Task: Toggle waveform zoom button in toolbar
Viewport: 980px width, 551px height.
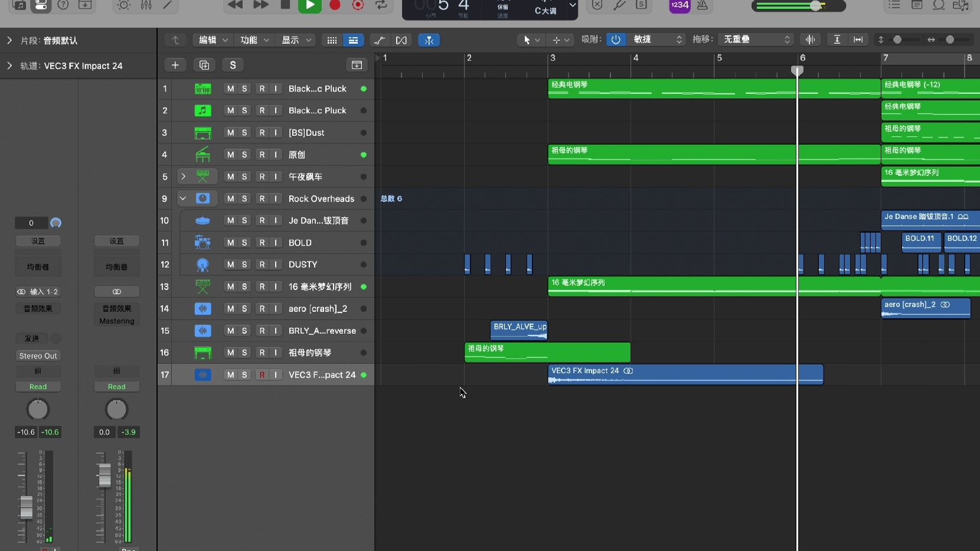Action: pyautogui.click(x=810, y=40)
